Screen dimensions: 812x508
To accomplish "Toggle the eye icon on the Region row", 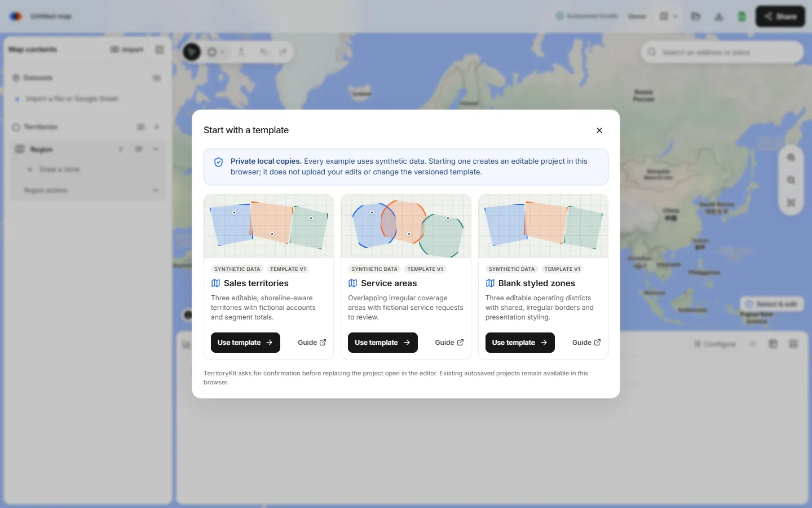I will [139, 149].
